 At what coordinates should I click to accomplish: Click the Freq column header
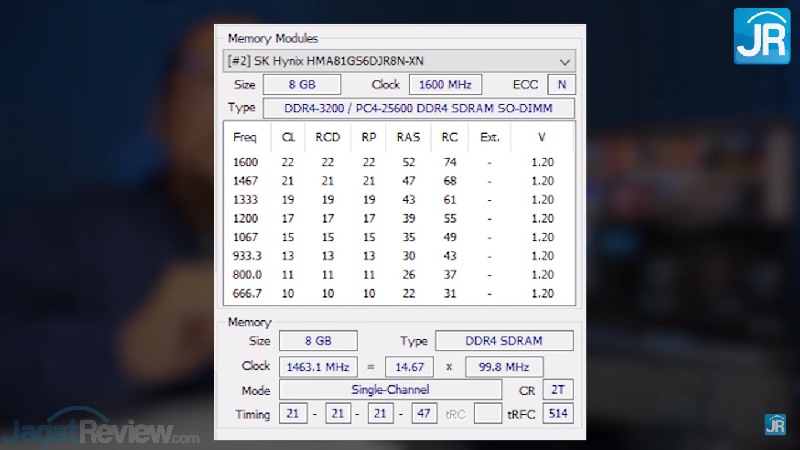[245, 137]
